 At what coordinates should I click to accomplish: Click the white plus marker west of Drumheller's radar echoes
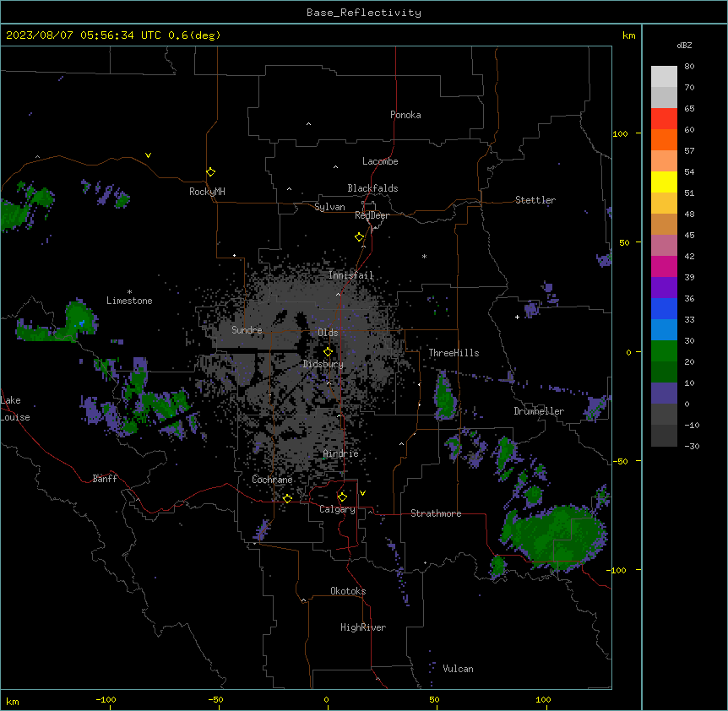pos(517,317)
